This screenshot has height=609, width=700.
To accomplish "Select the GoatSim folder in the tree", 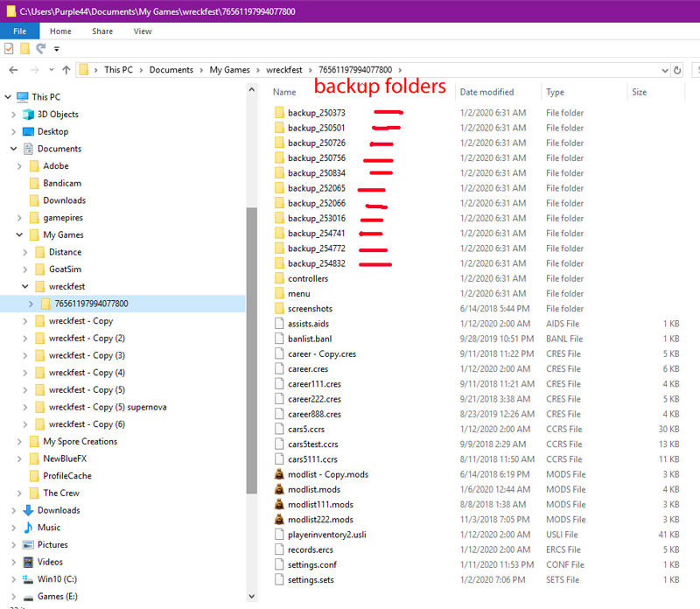I will click(65, 269).
